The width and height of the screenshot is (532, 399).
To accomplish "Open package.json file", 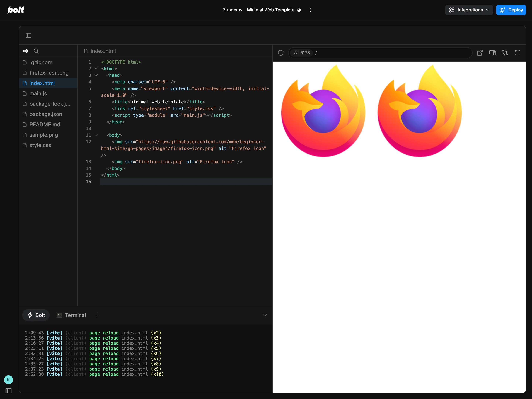I will 48,114.
